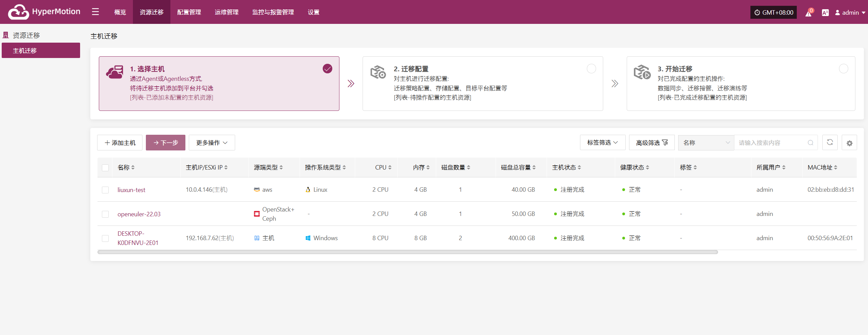Viewport: 868px width, 335px height.
Task: Check the liuxun-test row checkbox
Action: pos(105,190)
